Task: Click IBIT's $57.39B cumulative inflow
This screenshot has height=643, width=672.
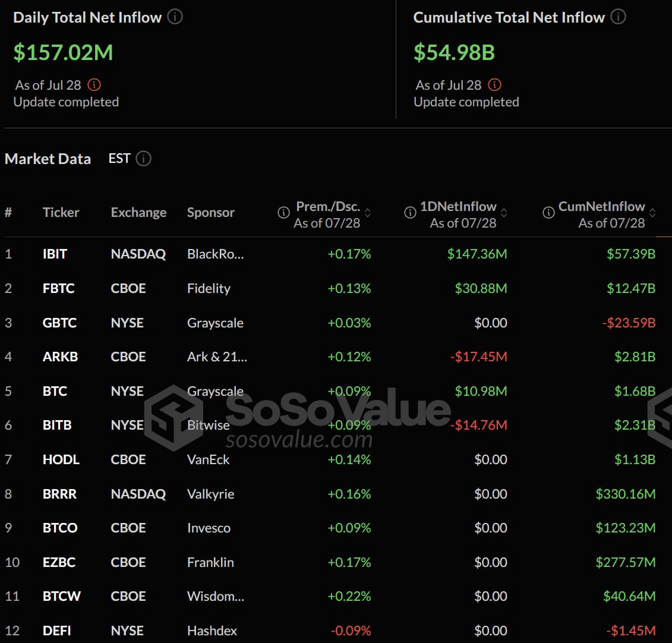Action: (631, 254)
